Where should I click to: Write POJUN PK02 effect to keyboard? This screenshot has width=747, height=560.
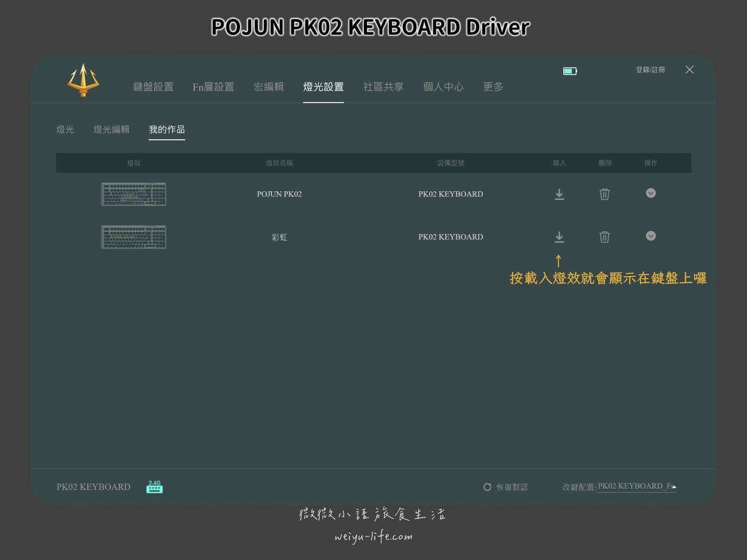pos(559,194)
